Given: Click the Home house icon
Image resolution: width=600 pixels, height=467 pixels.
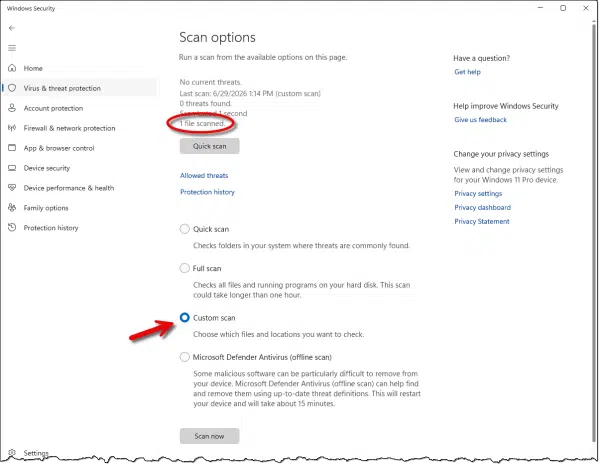Looking at the screenshot, I should 12,68.
